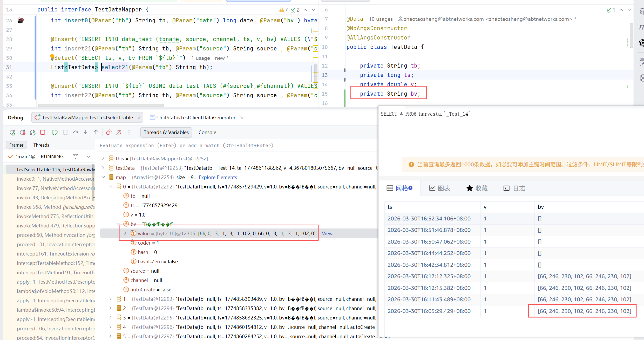This screenshot has width=644, height=340.
Task: Click the red Stop debugging button
Action: [x=43, y=133]
